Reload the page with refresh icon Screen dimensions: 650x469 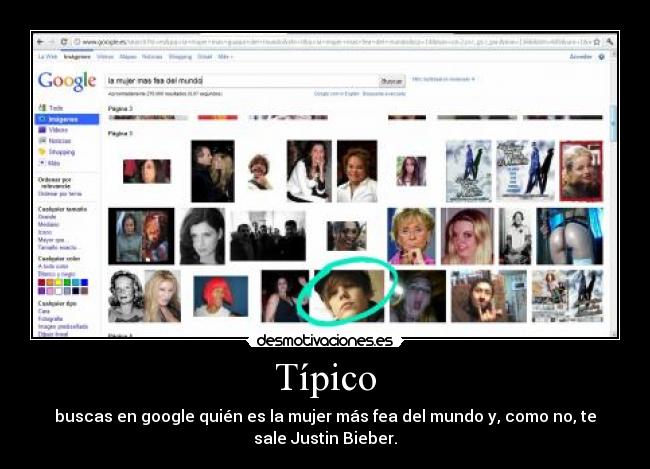pos(64,42)
